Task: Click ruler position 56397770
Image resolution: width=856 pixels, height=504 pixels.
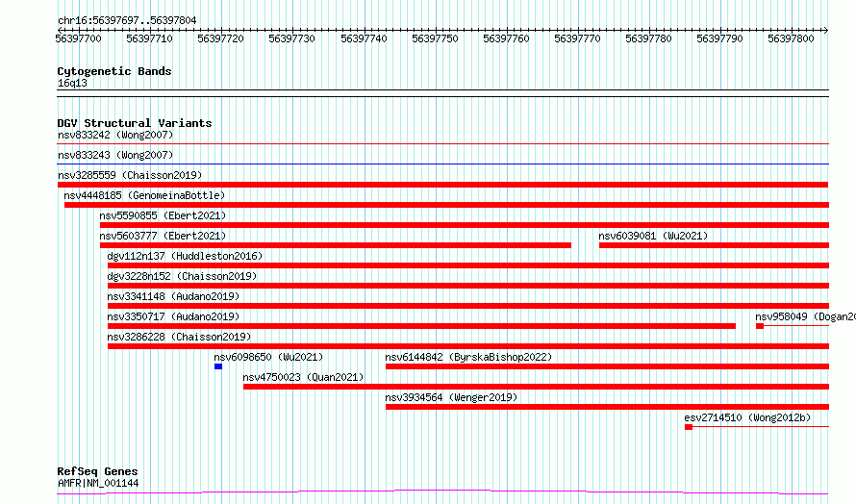Action: [578, 38]
